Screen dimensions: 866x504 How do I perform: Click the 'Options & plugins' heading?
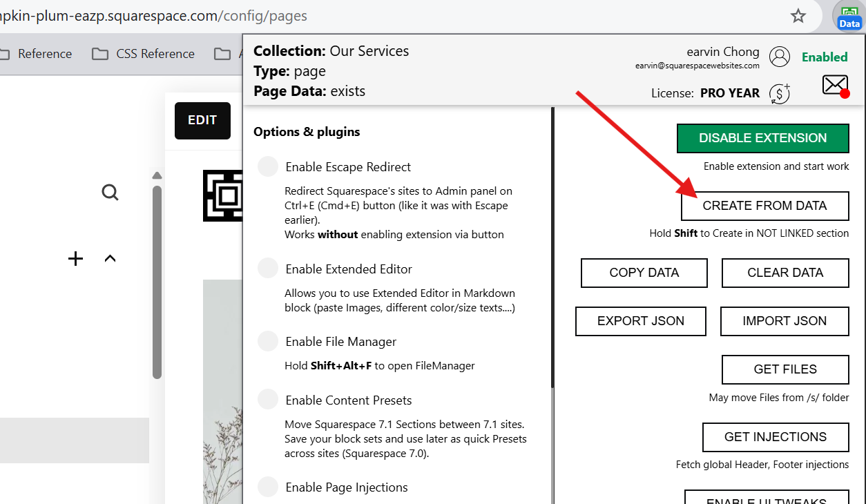point(307,132)
